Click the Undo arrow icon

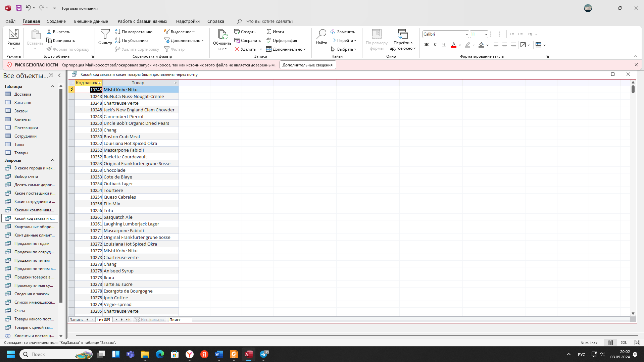pyautogui.click(x=29, y=8)
